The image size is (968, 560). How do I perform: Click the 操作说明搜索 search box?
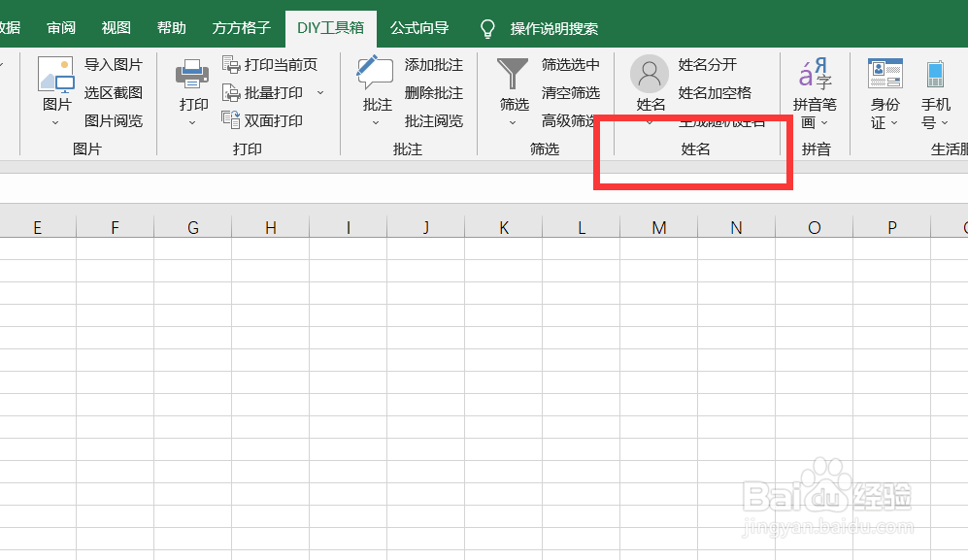coord(553,28)
